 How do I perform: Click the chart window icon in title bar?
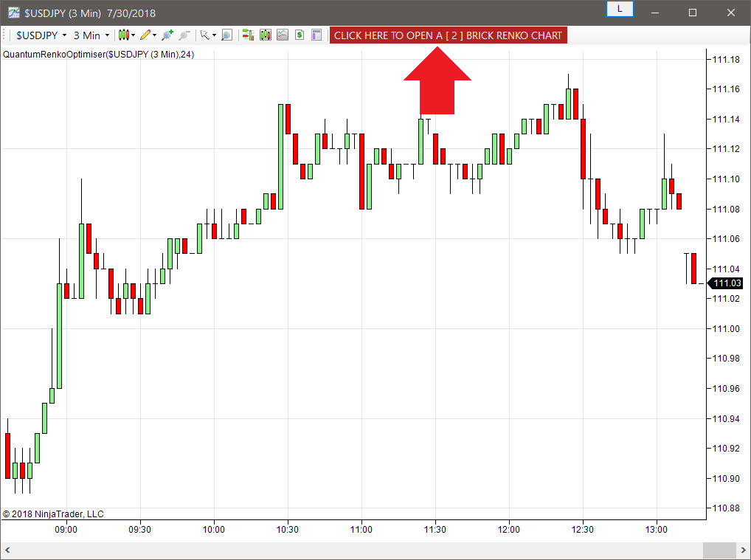(13, 13)
